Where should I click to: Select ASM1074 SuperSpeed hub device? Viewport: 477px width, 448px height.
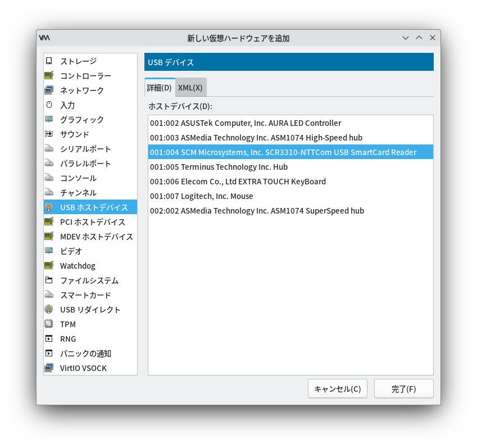coord(290,211)
